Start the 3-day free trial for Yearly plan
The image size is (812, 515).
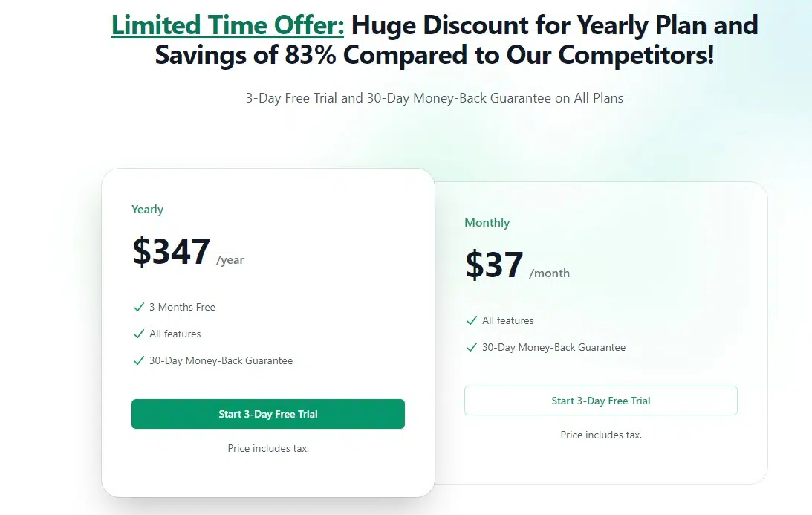268,414
